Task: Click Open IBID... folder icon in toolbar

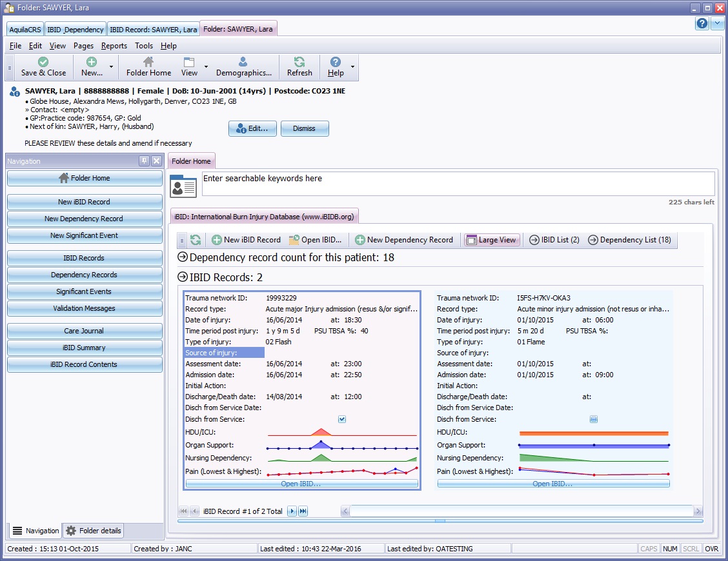Action: (294, 240)
